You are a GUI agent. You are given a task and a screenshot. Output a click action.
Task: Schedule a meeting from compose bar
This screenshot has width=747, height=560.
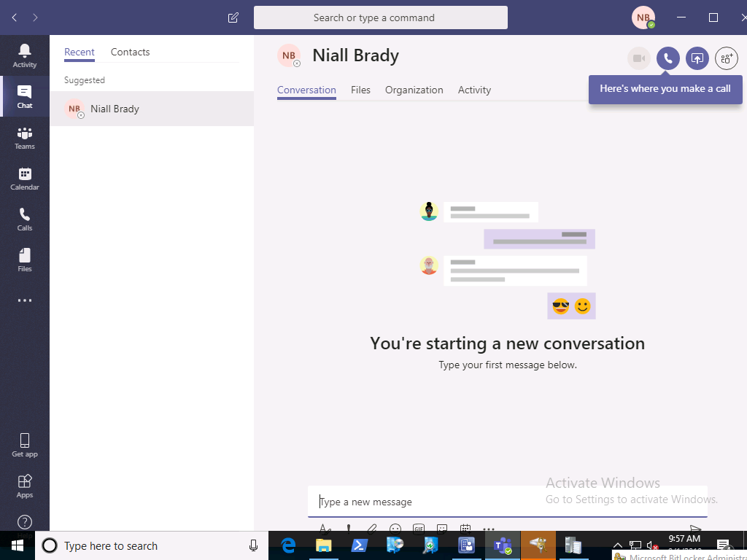[x=465, y=529]
